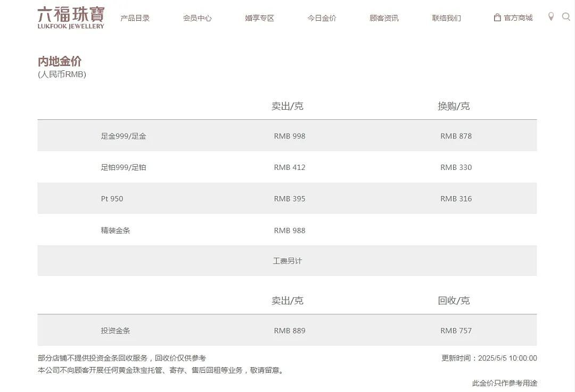Open the 会员中心 menu
This screenshot has width=575, height=392.
coord(198,18)
